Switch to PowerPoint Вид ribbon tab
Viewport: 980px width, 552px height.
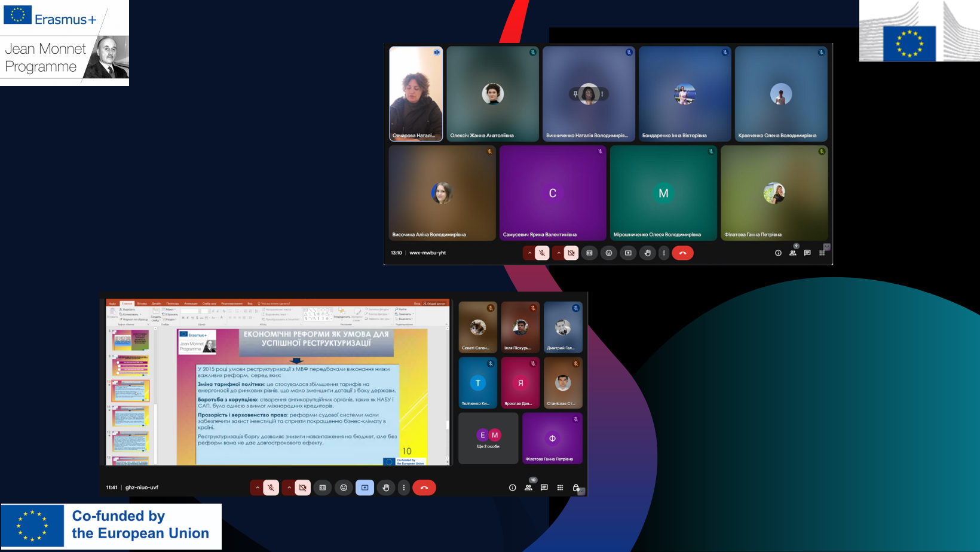(250, 303)
